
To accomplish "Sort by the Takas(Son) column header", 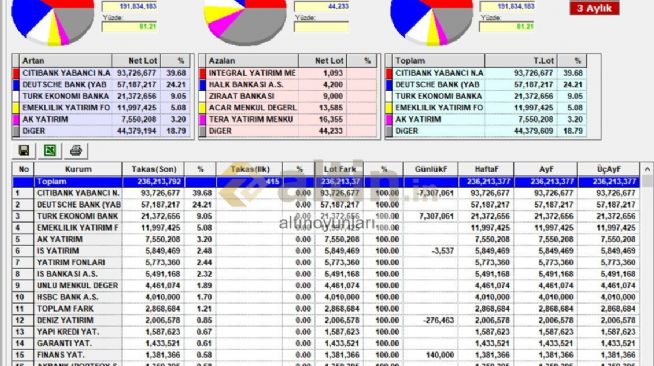I will coord(154,169).
